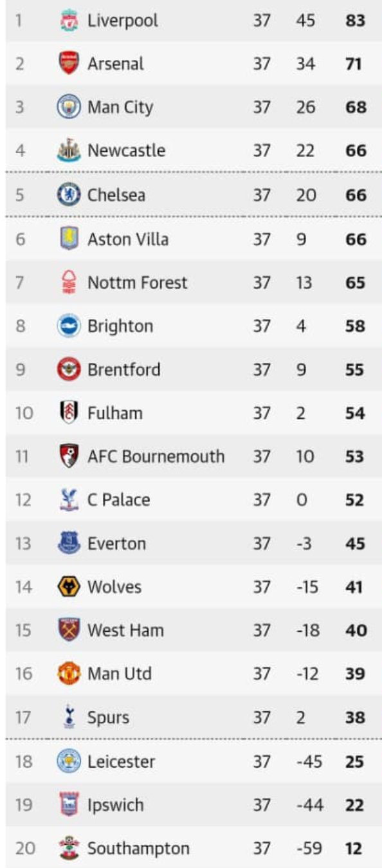The width and height of the screenshot is (382, 868).
Task: Select the C Palace team name
Action: point(119,500)
